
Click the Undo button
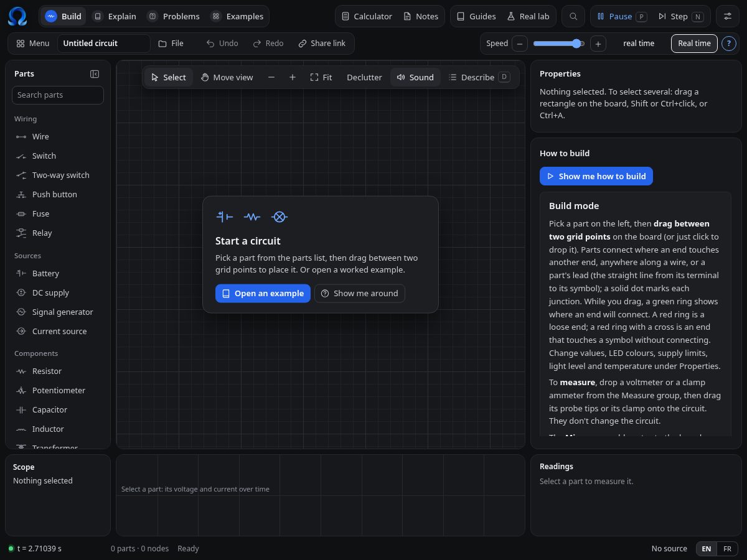pos(222,43)
